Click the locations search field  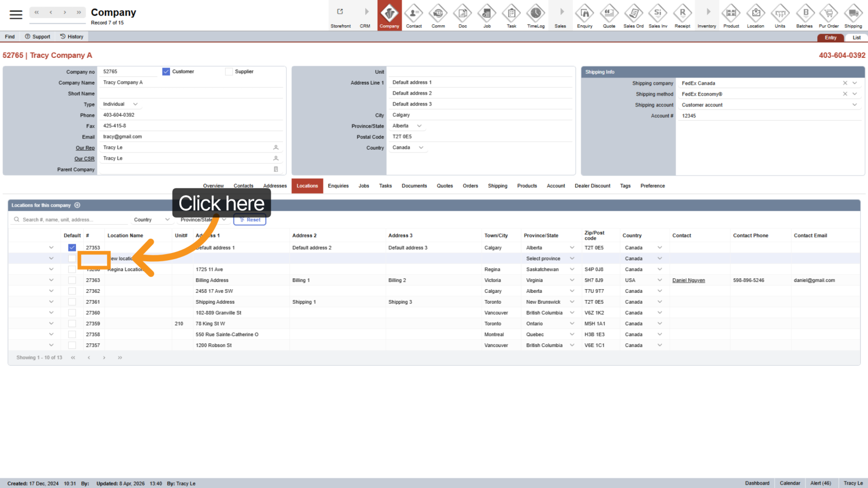coord(70,219)
